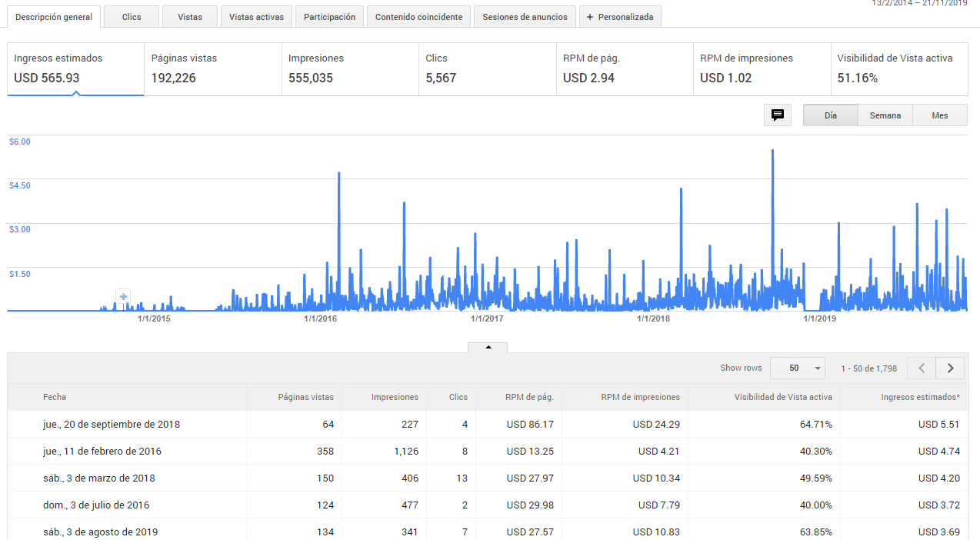Viewport: 980px width, 540px height.
Task: Add a Personalizada custom tab
Action: click(x=620, y=17)
